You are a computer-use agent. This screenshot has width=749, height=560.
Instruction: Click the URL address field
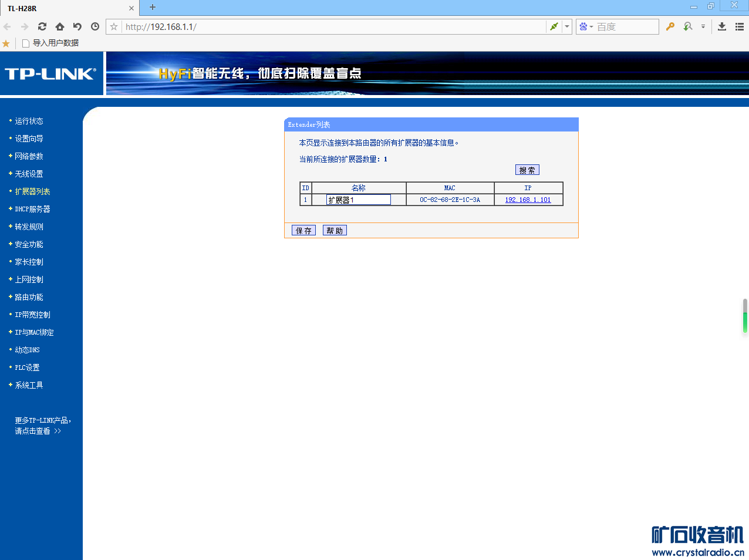(x=333, y=26)
